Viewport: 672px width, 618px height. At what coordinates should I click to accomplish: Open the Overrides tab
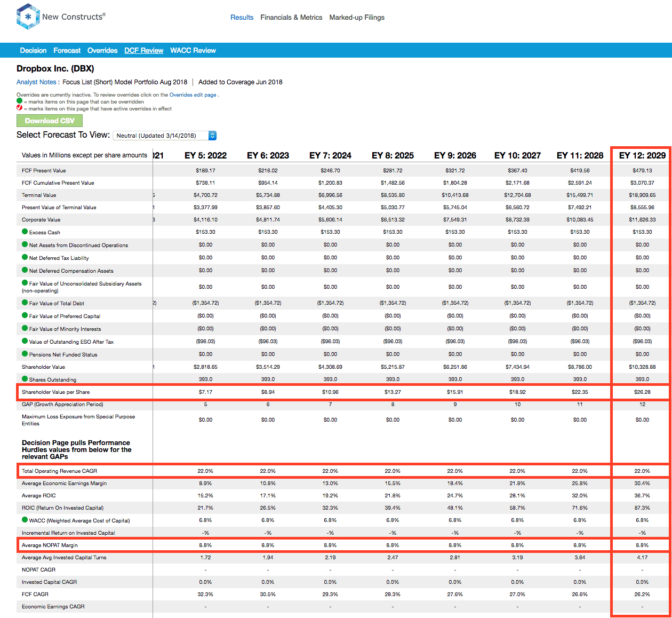(x=102, y=51)
